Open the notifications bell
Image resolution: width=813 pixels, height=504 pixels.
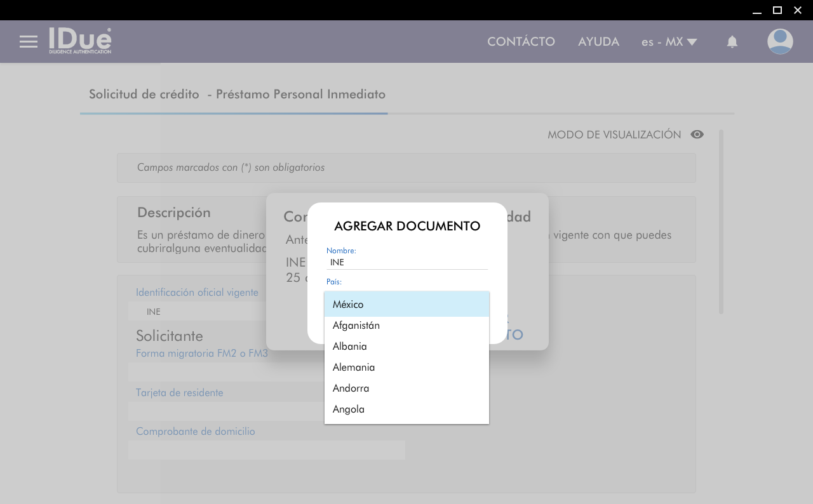point(732,42)
